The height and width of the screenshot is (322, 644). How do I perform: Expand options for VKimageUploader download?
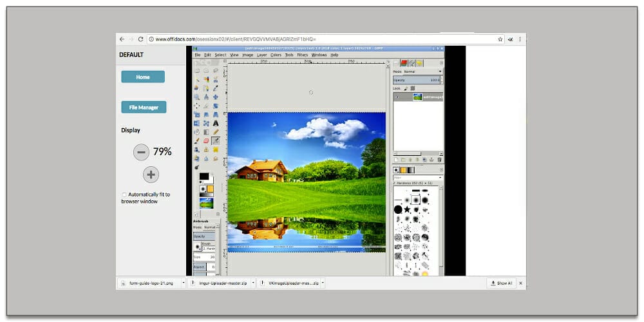pyautogui.click(x=323, y=283)
